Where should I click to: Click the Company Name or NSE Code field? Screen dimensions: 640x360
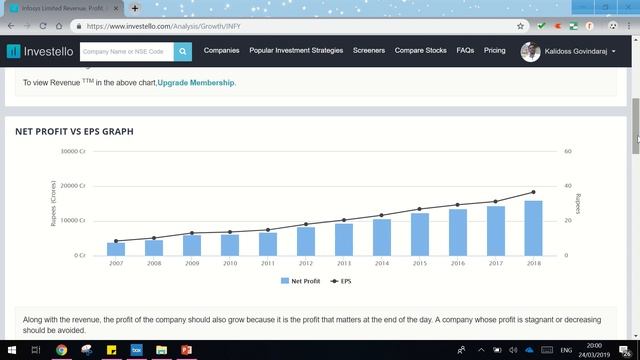(127, 52)
